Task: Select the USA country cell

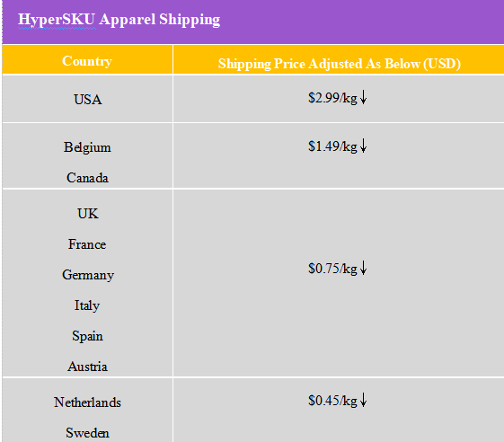Action: pos(88,100)
